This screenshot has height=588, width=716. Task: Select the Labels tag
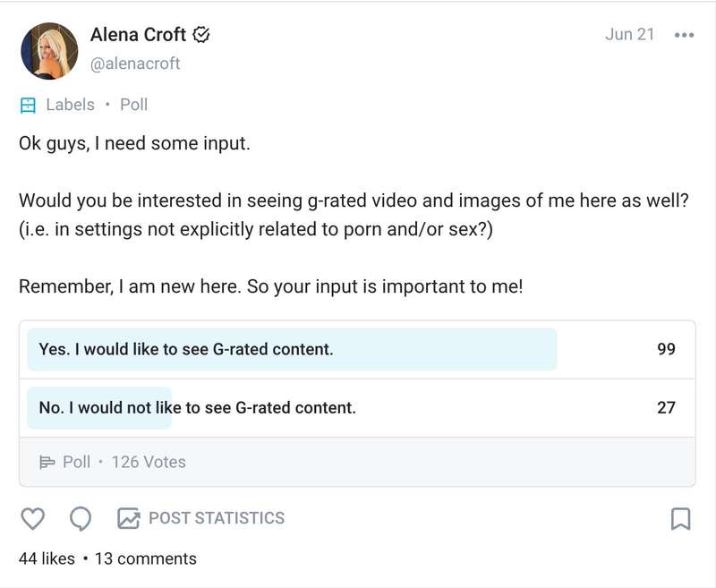coord(71,105)
